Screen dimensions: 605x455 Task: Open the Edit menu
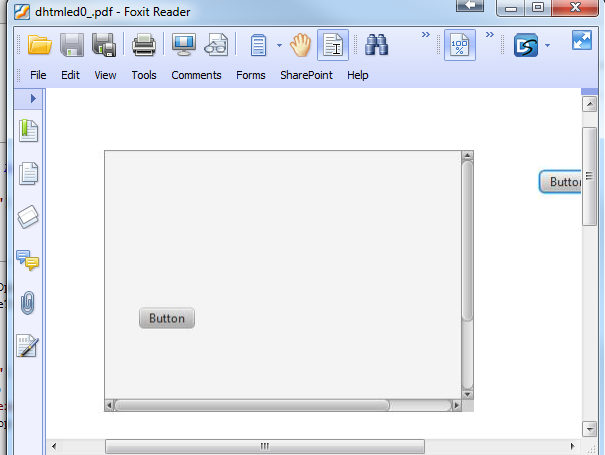click(70, 75)
